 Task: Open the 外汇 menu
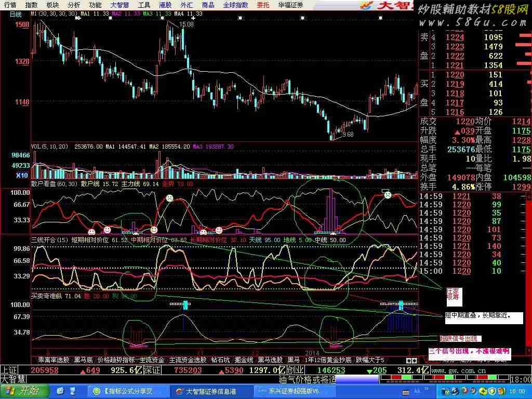pyautogui.click(x=187, y=5)
